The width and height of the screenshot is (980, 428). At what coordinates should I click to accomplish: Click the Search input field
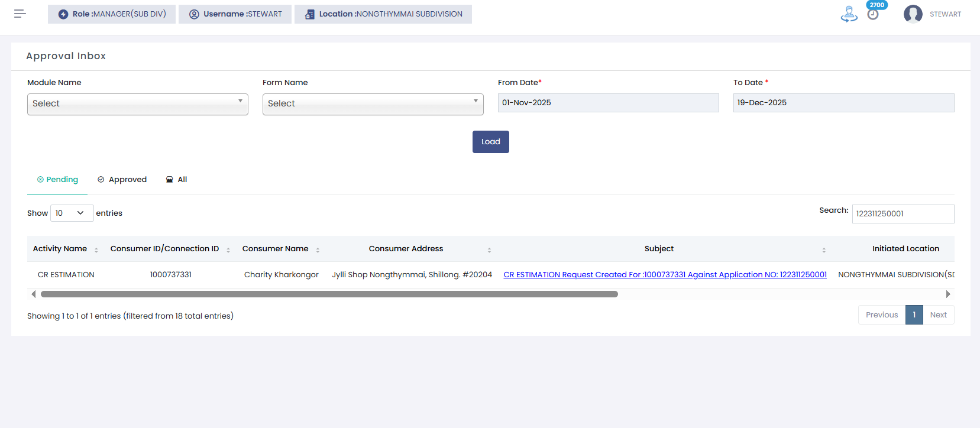903,214
